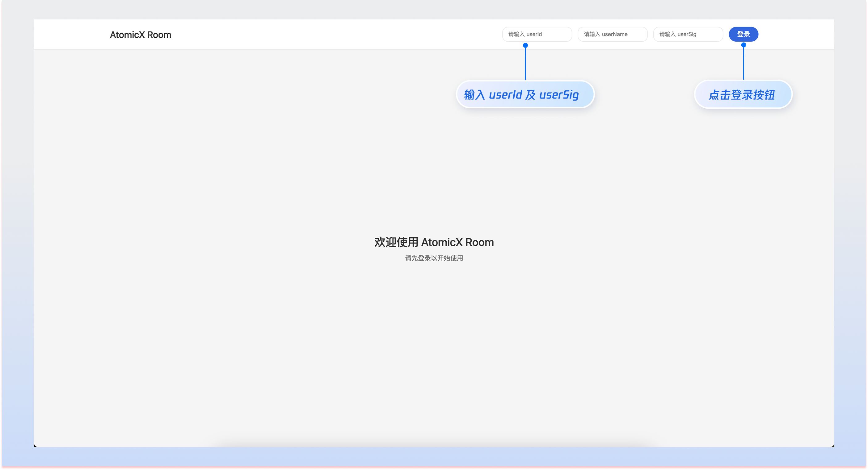Click the 欢迎使用 AtomicX Room heading

click(x=434, y=242)
